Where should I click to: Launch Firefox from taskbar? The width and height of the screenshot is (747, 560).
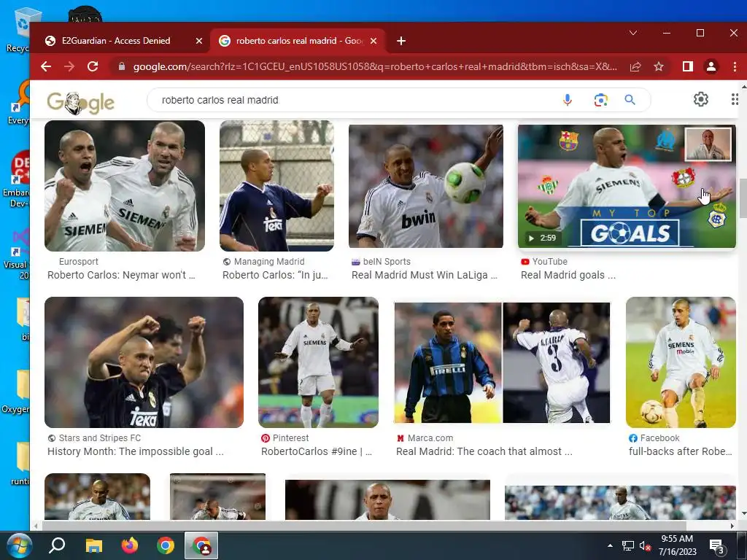(130, 545)
